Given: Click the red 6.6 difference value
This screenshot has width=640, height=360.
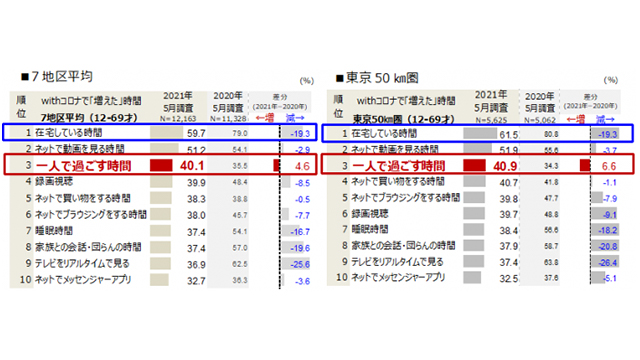Looking at the screenshot, I should [609, 166].
